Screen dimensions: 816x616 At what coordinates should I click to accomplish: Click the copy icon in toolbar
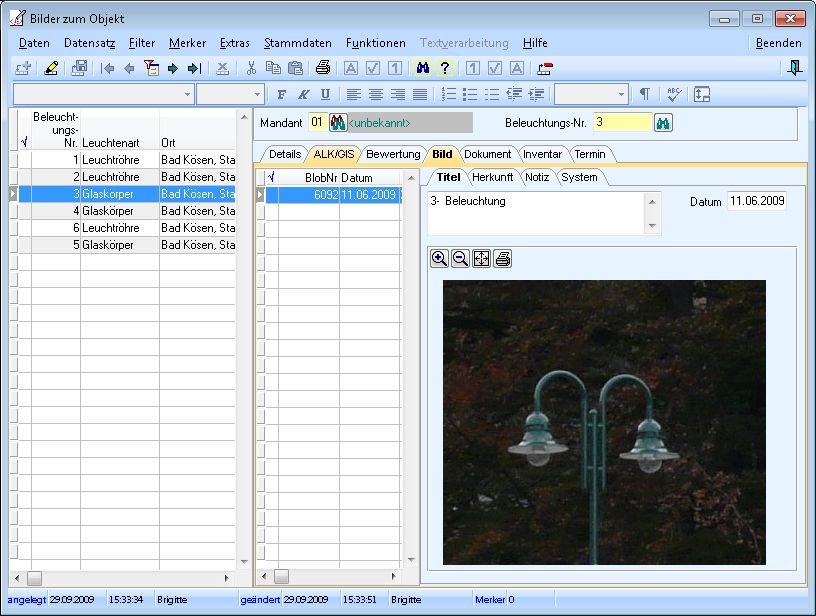[x=273, y=68]
